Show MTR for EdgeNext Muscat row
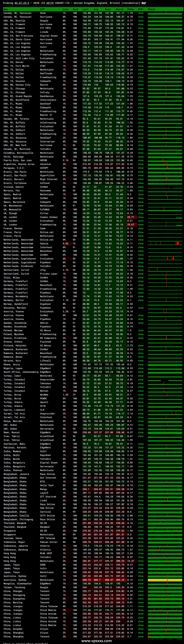This screenshot has height=644, width=184. coord(141,432)
